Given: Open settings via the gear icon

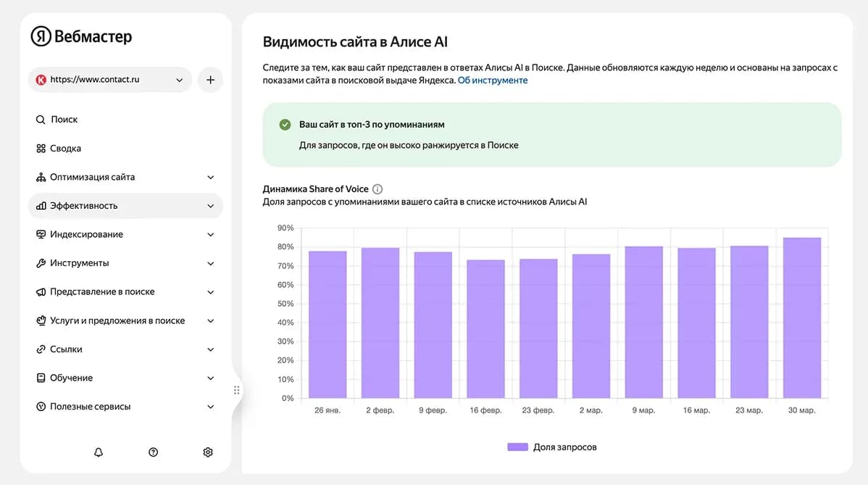Looking at the screenshot, I should 208,452.
